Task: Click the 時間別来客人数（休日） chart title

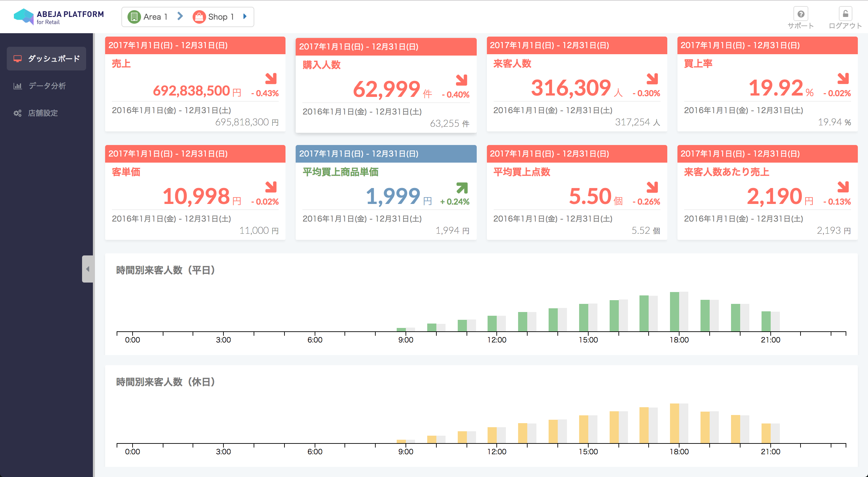Action: point(166,382)
